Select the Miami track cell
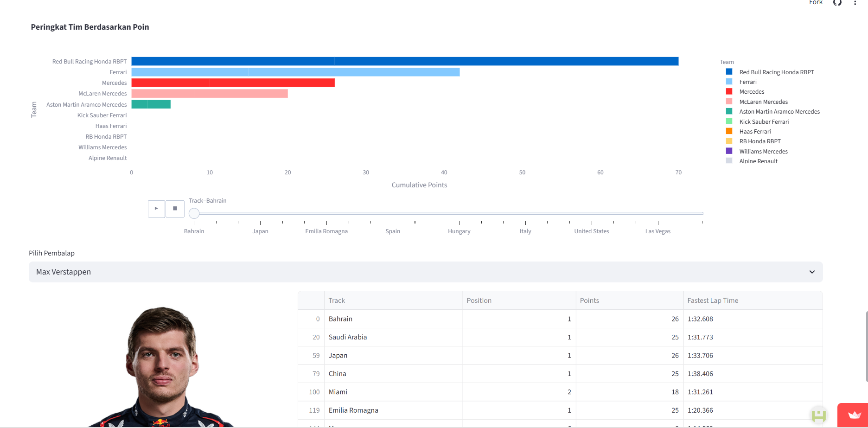Screen dimensions: 868x428 coord(393,392)
